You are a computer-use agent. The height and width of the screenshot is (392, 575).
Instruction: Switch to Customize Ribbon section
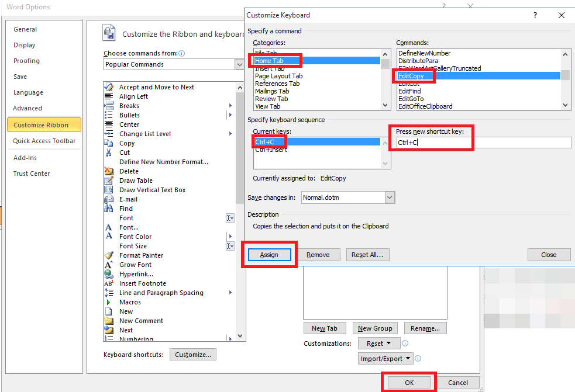(x=41, y=125)
